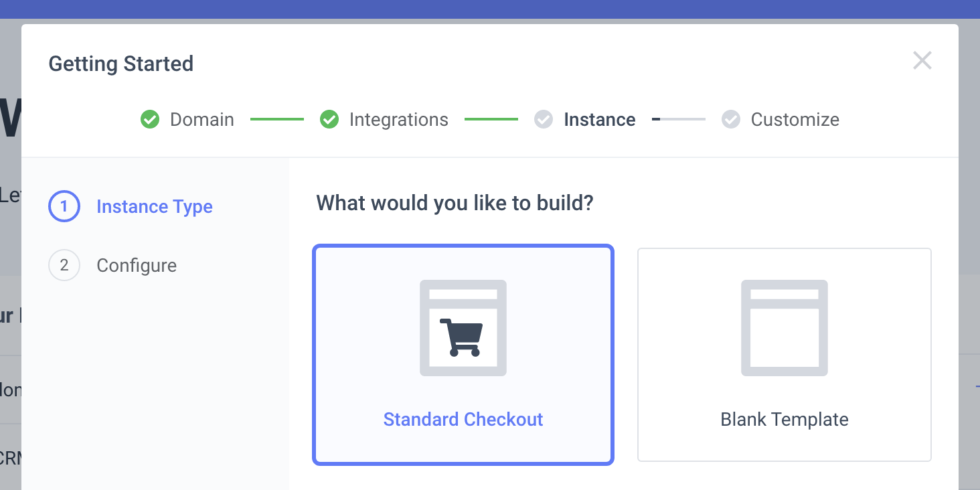The width and height of the screenshot is (980, 490).
Task: Open the Configure sidebar step
Action: coord(137,266)
